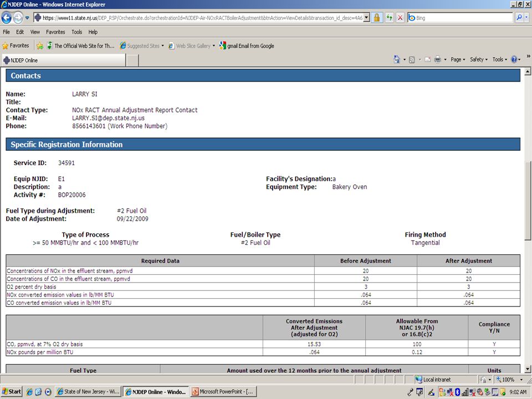Click the green Refresh page icon

pyautogui.click(x=390, y=18)
